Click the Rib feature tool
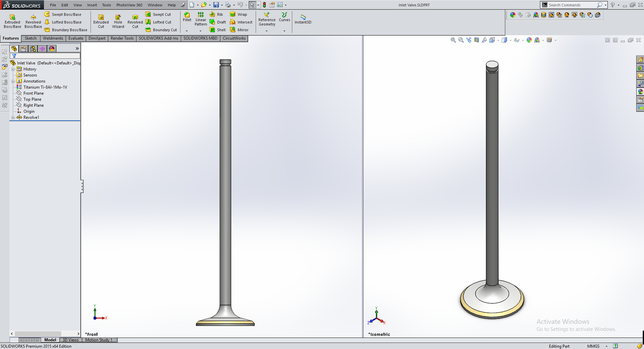This screenshot has width=644, height=349. [x=216, y=14]
